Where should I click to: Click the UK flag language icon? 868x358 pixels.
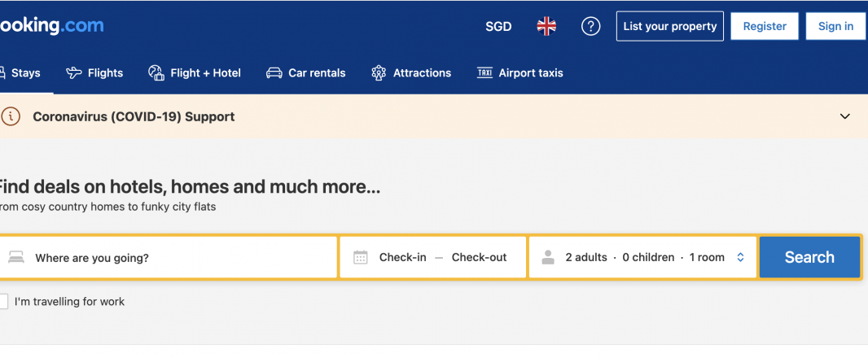tap(546, 26)
